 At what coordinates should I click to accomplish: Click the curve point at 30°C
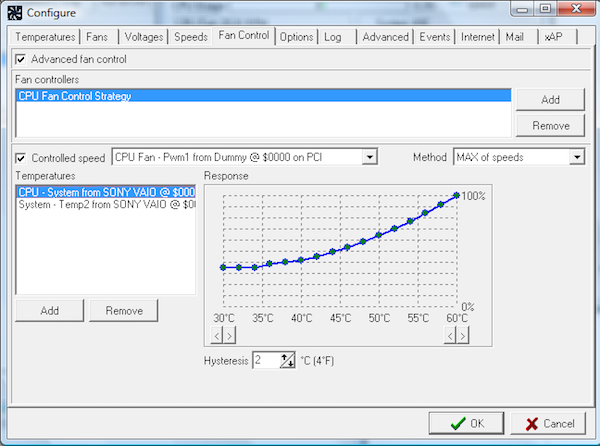point(223,267)
